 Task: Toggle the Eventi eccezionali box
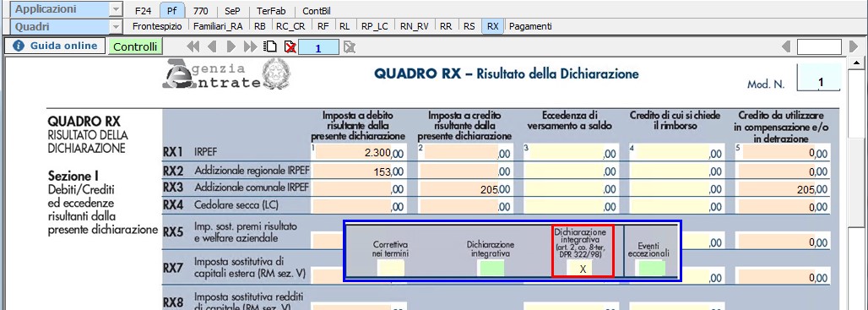coord(652,269)
